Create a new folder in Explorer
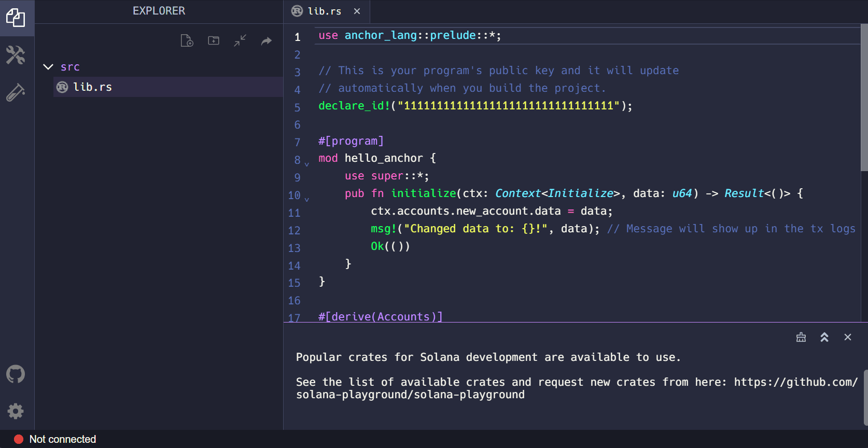 214,40
